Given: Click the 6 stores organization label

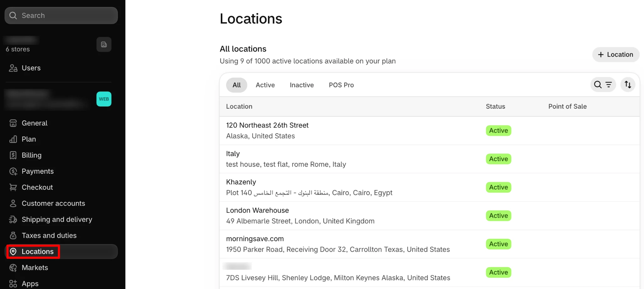Looking at the screenshot, I should pyautogui.click(x=18, y=49).
